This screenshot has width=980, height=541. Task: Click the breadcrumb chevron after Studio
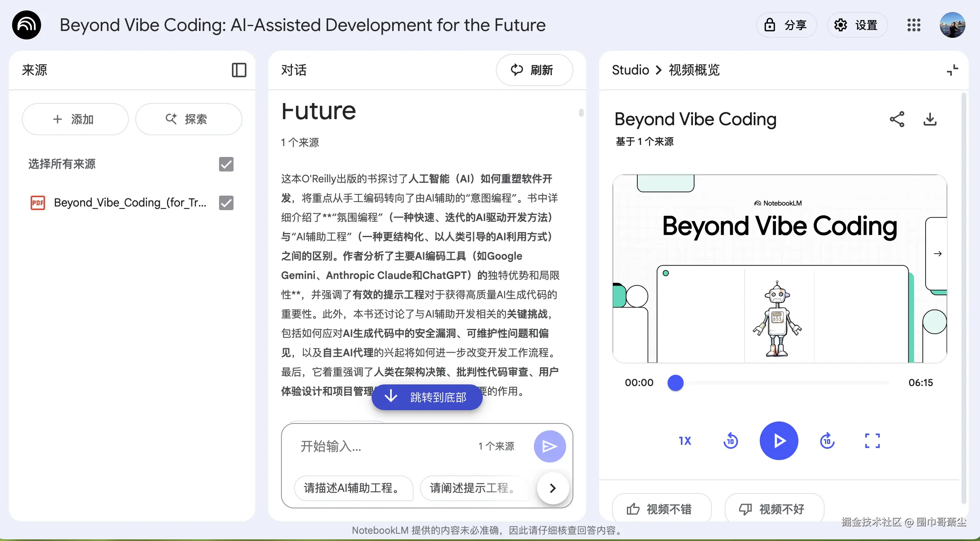click(659, 70)
